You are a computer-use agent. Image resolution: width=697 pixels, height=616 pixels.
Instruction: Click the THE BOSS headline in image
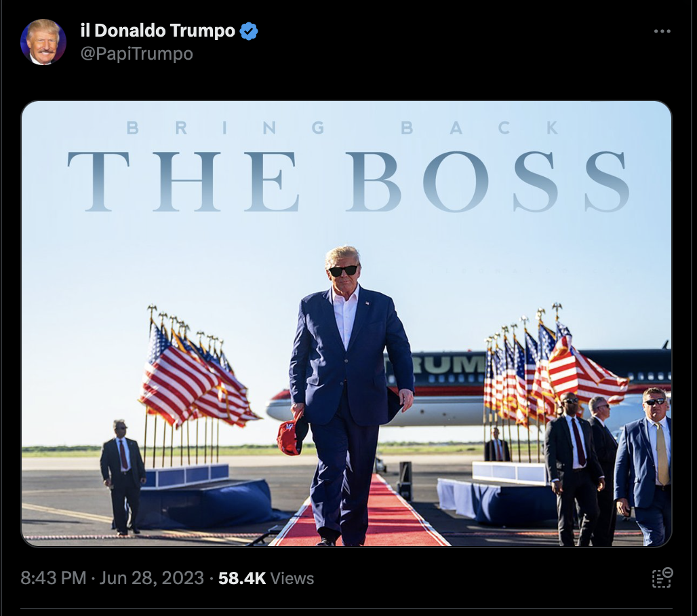coord(348,181)
